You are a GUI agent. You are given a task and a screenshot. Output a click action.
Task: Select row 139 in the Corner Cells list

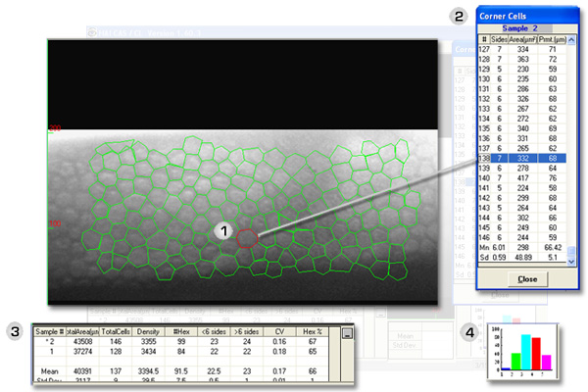522,168
